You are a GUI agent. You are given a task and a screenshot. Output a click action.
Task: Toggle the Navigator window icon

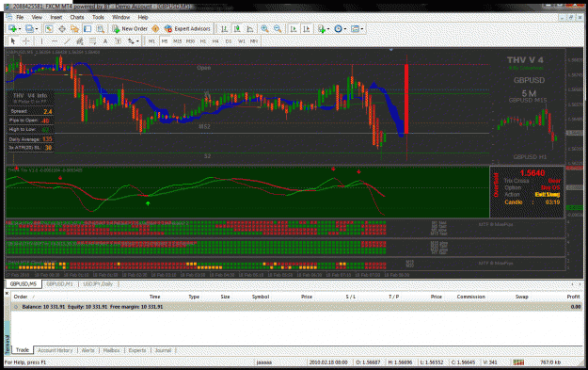point(74,29)
